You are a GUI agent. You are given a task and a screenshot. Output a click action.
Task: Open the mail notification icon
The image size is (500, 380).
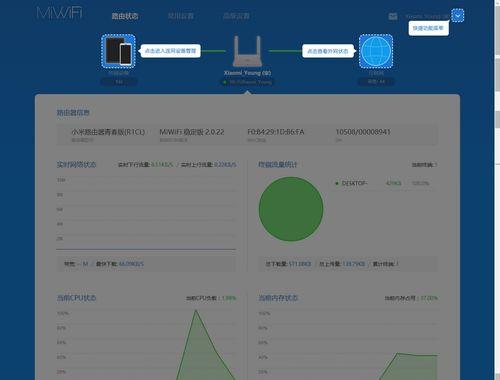[393, 16]
